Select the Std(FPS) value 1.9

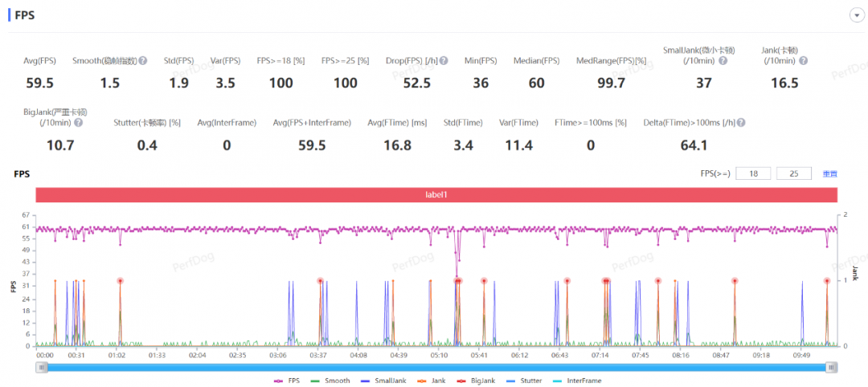(x=178, y=84)
